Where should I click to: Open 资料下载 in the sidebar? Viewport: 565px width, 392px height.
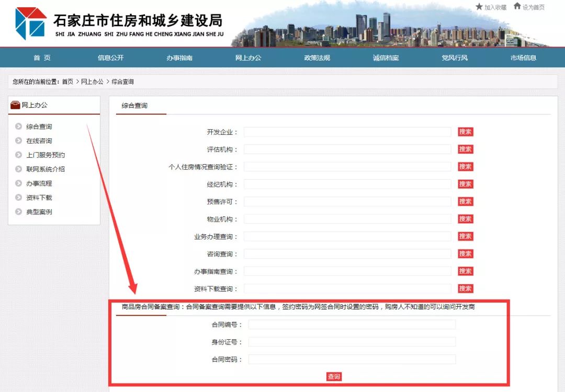pyautogui.click(x=39, y=198)
